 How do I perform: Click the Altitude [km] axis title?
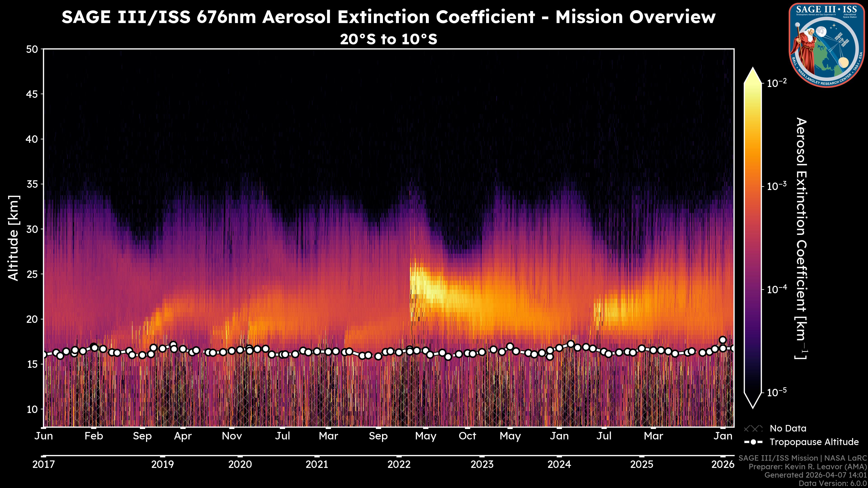14,238
